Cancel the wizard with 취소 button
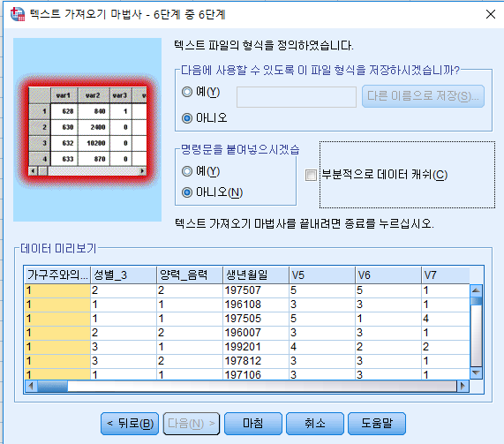This screenshot has height=444, width=504. click(315, 424)
